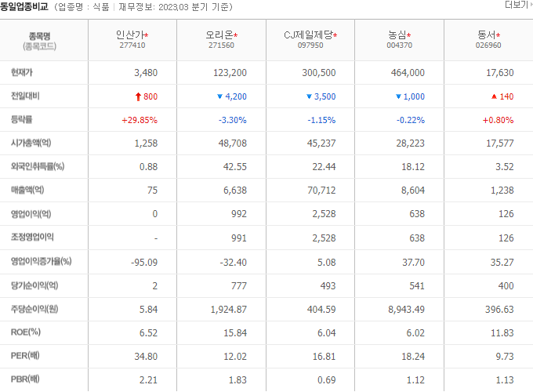Click the 당기순이익(억) row label

point(34,285)
